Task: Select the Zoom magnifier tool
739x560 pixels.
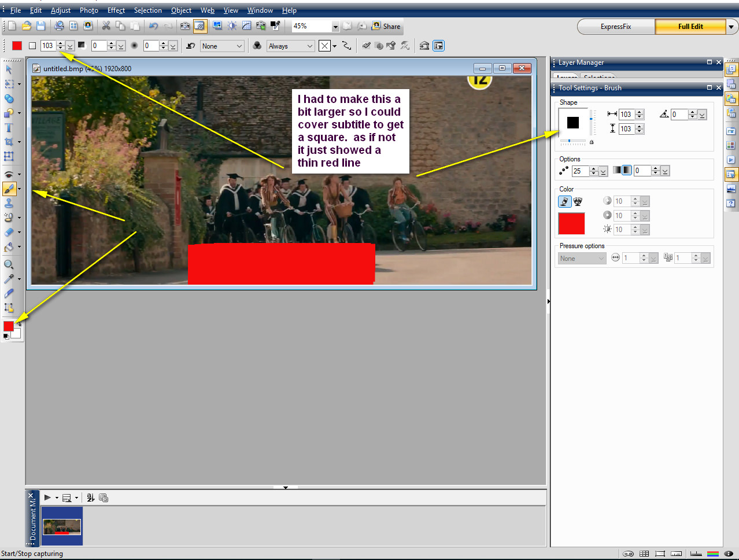Action: pos(9,264)
